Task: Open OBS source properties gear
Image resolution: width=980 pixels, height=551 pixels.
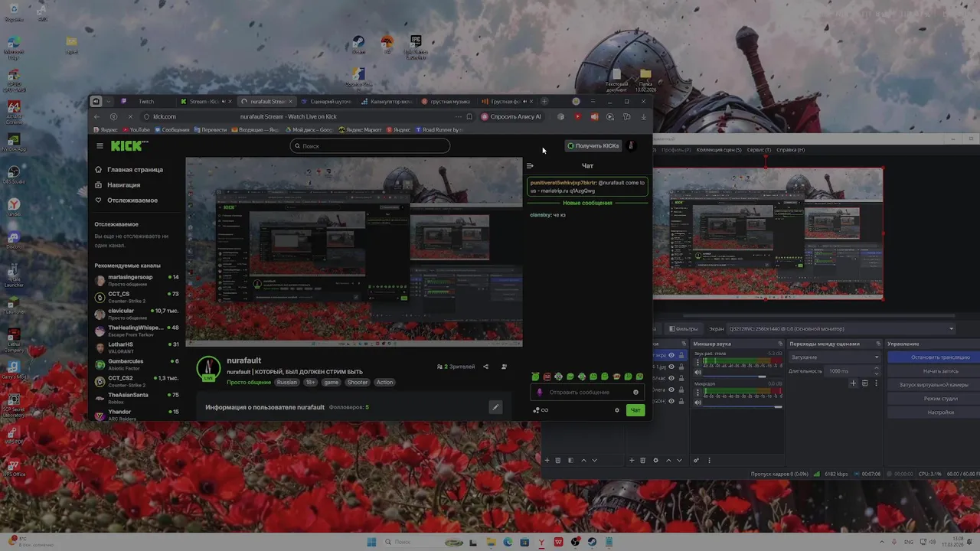Action: (x=655, y=461)
